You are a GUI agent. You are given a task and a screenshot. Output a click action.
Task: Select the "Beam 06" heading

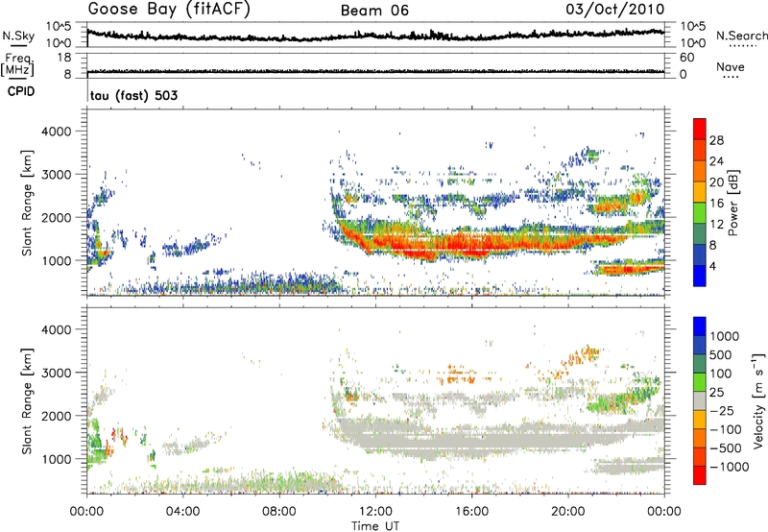[x=374, y=11]
